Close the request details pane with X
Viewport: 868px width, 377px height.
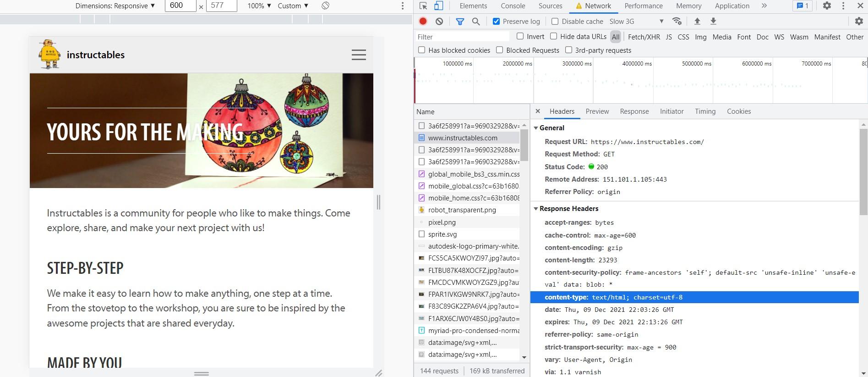pos(538,111)
